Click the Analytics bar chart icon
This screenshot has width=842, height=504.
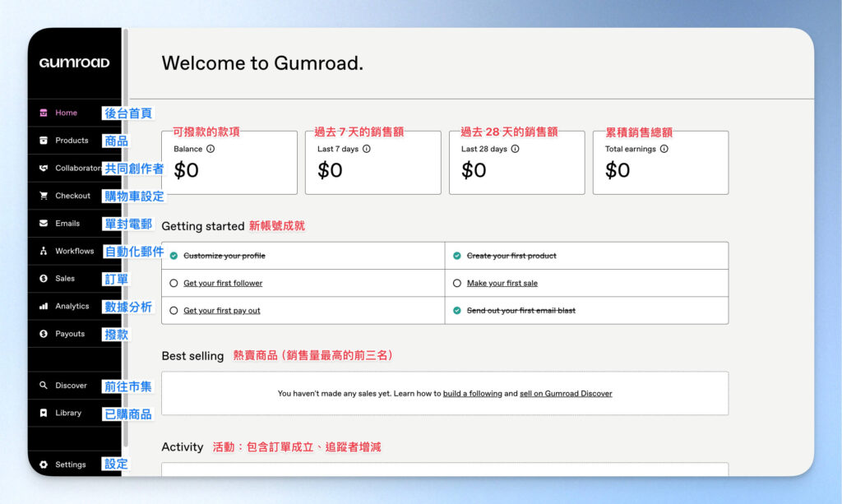44,306
